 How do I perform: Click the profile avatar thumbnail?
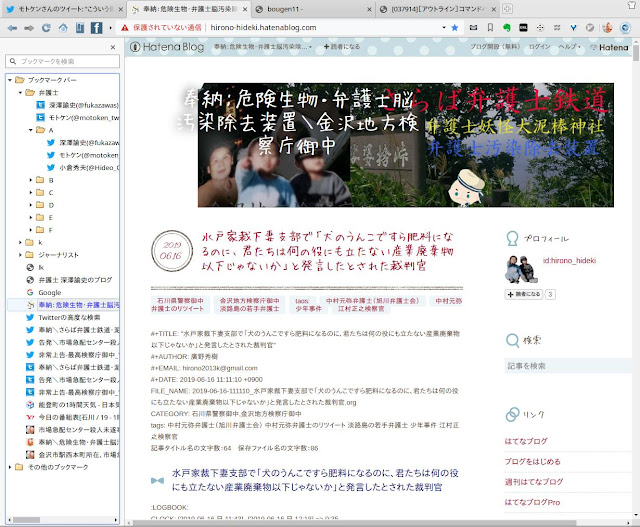click(521, 269)
